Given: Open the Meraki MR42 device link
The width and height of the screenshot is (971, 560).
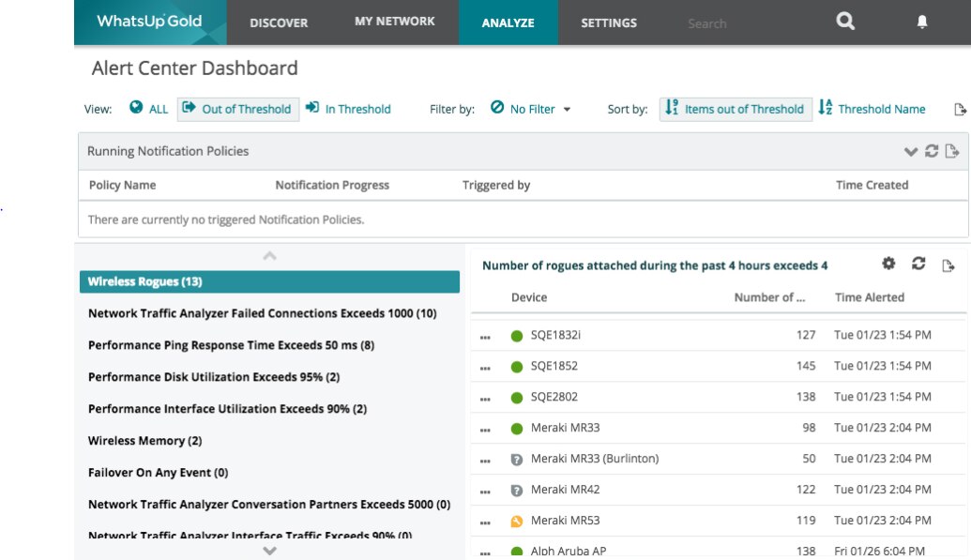Looking at the screenshot, I should pos(565,490).
